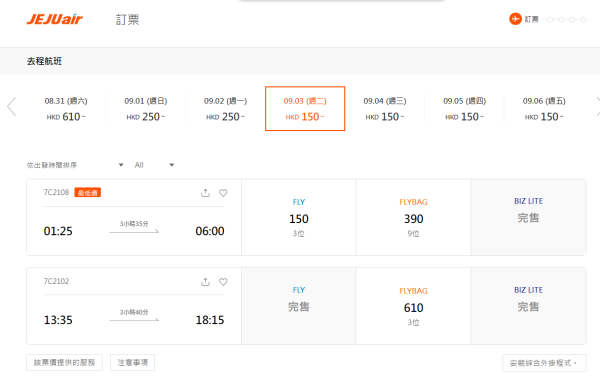
Task: Choose FLYBAG fare 390 on 7C2108
Action: [x=414, y=217]
